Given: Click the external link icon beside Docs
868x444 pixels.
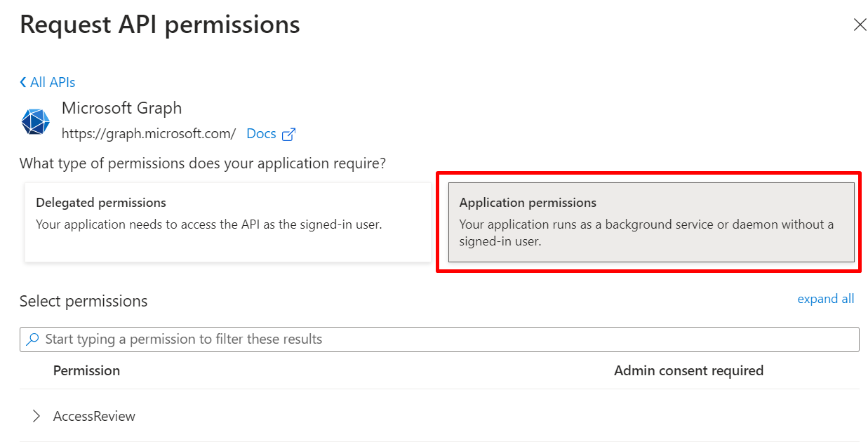Looking at the screenshot, I should pyautogui.click(x=288, y=134).
